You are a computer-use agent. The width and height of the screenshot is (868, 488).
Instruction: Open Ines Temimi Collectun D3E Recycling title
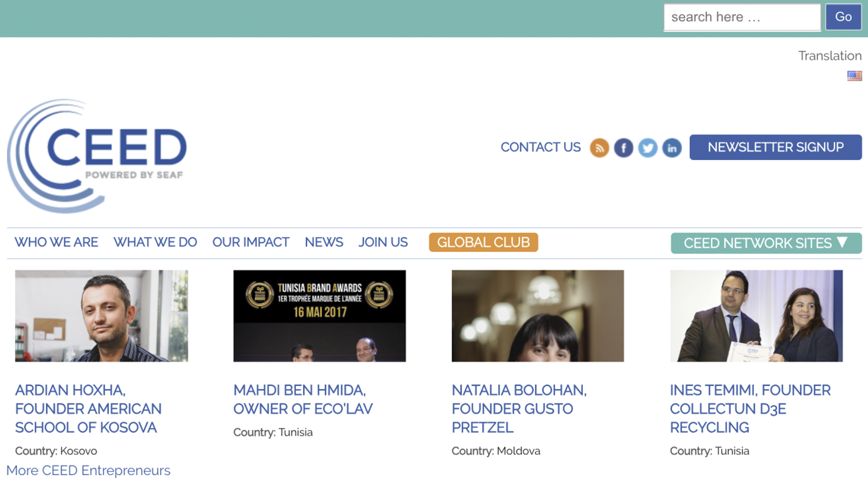click(x=750, y=409)
